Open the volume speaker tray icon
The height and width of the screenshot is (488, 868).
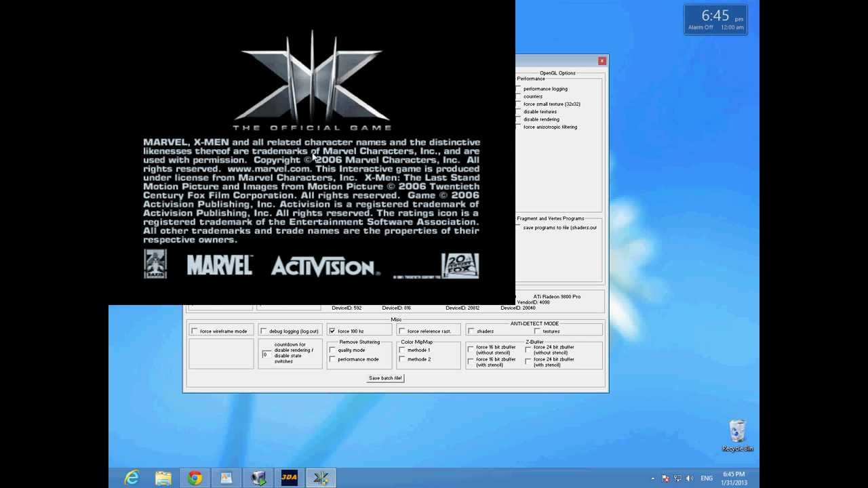pos(689,479)
